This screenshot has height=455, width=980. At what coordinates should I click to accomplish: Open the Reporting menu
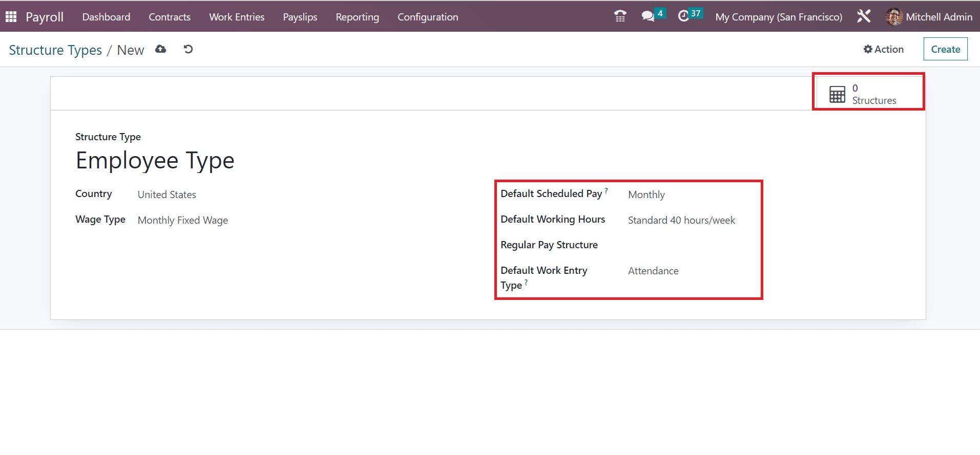pos(357,17)
